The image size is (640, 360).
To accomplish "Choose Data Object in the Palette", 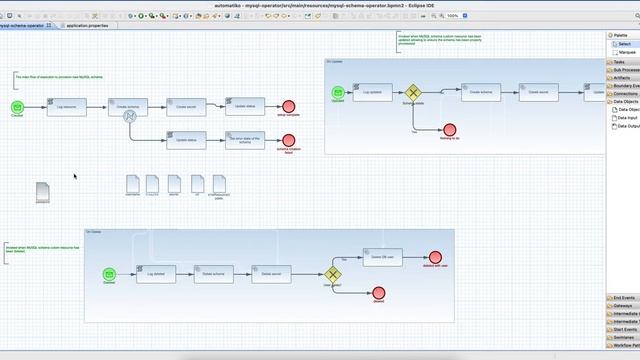I will (625, 109).
